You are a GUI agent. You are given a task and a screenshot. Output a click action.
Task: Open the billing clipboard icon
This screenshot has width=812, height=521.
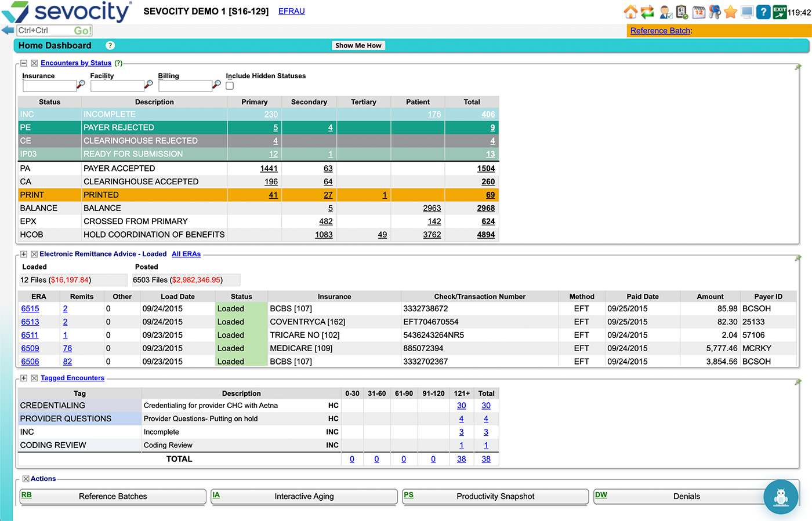click(682, 12)
